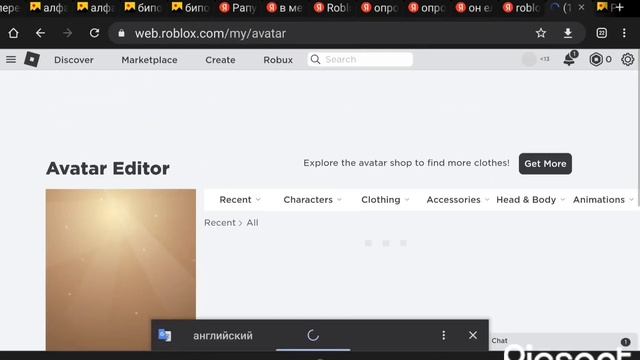Image resolution: width=640 pixels, height=360 pixels.
Task: Bookmark the page with the star icon
Action: pyautogui.click(x=541, y=33)
